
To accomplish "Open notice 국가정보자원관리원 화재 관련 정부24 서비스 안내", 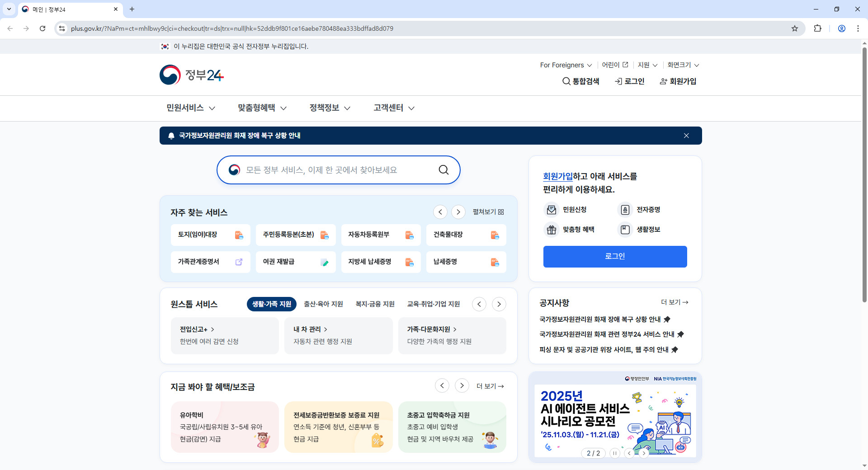I will click(x=611, y=334).
